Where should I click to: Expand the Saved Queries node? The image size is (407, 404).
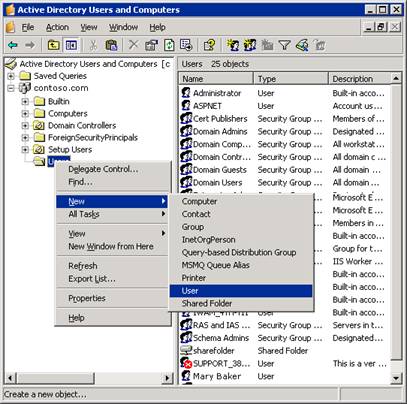11,76
